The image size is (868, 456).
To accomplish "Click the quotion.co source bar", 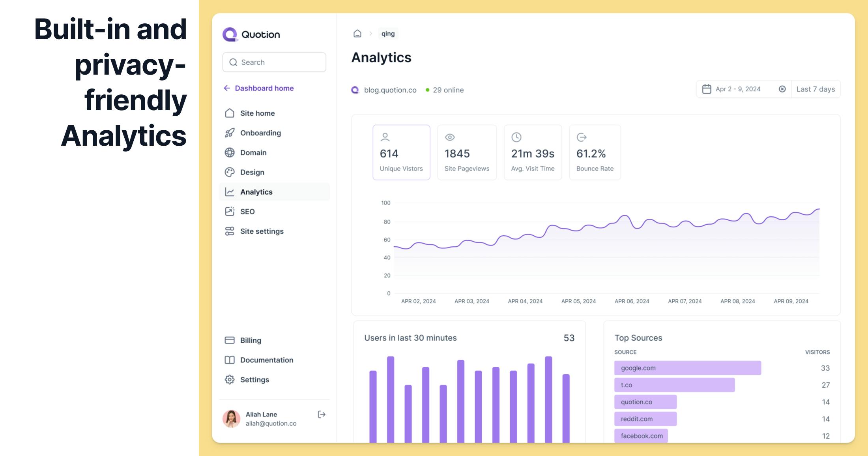I will coord(645,402).
